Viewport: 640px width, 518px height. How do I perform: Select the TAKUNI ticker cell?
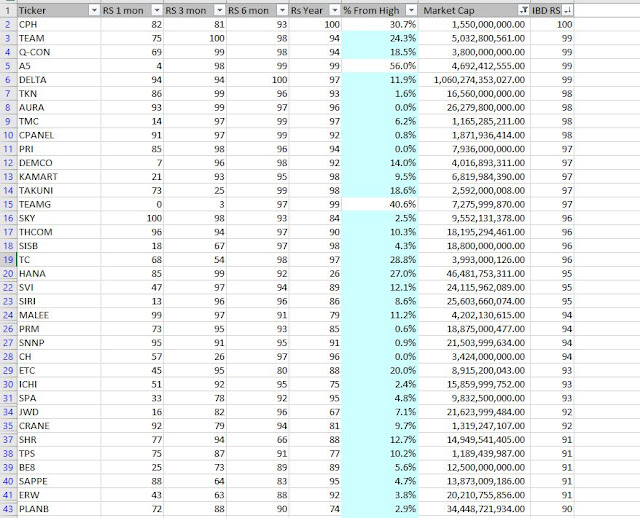pos(59,191)
